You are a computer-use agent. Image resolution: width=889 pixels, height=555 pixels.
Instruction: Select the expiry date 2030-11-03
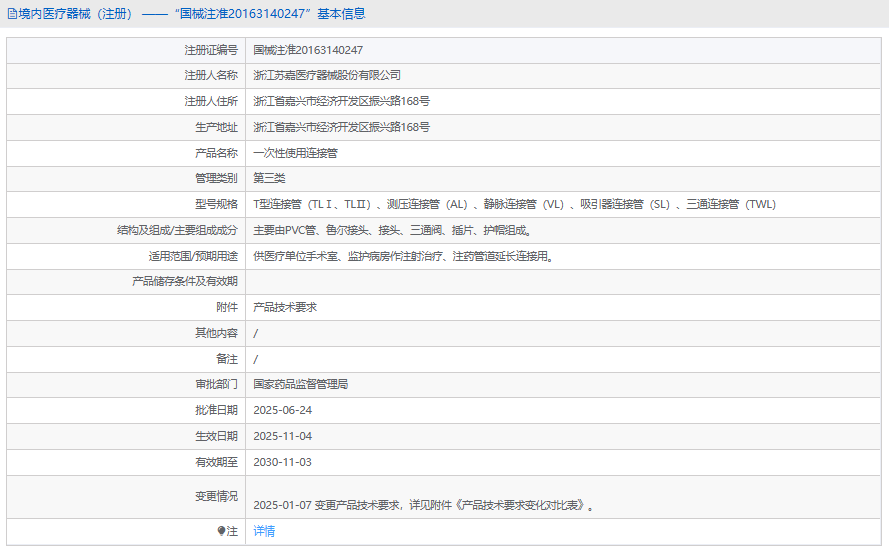coord(282,462)
